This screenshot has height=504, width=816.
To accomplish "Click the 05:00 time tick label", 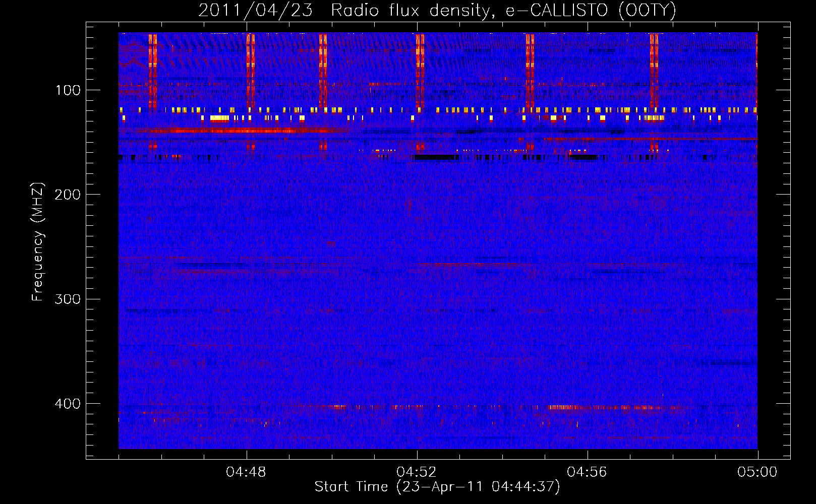I will pos(757,472).
